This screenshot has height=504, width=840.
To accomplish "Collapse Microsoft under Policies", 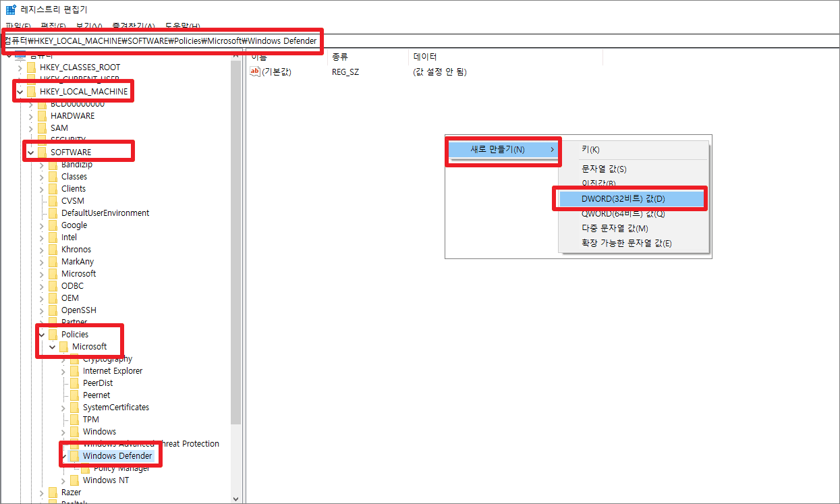I will [53, 347].
